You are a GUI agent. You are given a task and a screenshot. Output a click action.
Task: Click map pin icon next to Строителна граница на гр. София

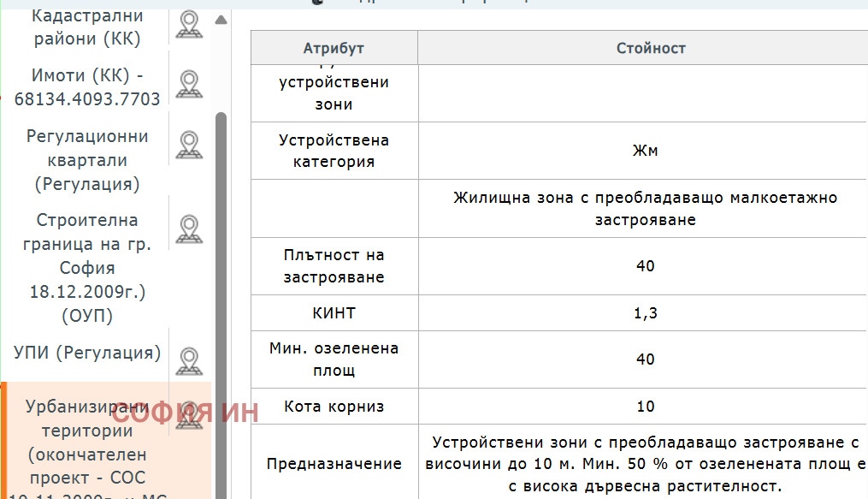pyautogui.click(x=189, y=229)
